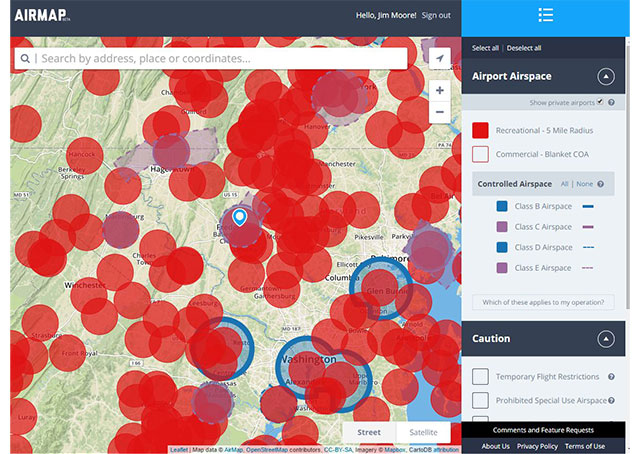Image resolution: width=640 pixels, height=454 pixels.
Task: Click the Leaflet attribution link
Action: coord(179,450)
